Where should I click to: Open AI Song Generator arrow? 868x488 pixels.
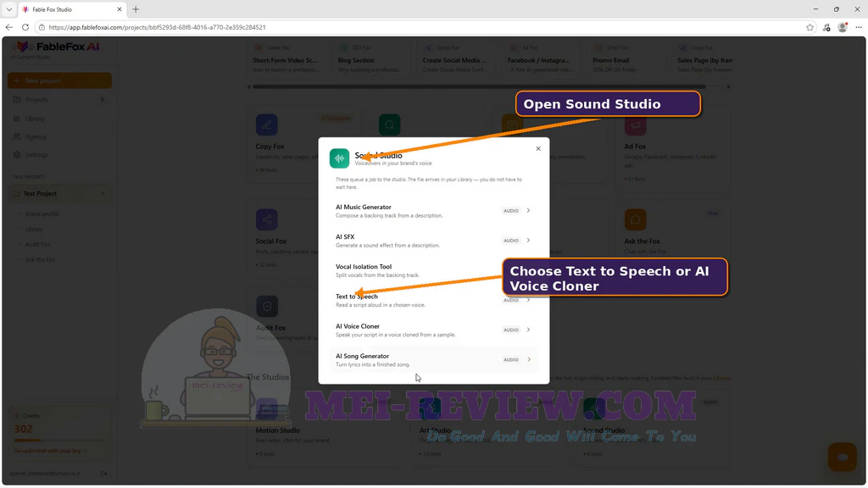point(529,359)
